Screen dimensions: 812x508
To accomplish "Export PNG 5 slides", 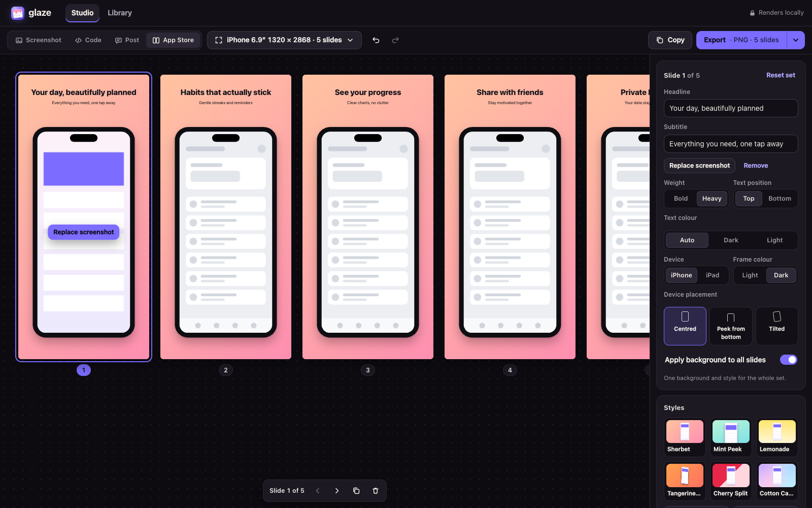I will 741,40.
